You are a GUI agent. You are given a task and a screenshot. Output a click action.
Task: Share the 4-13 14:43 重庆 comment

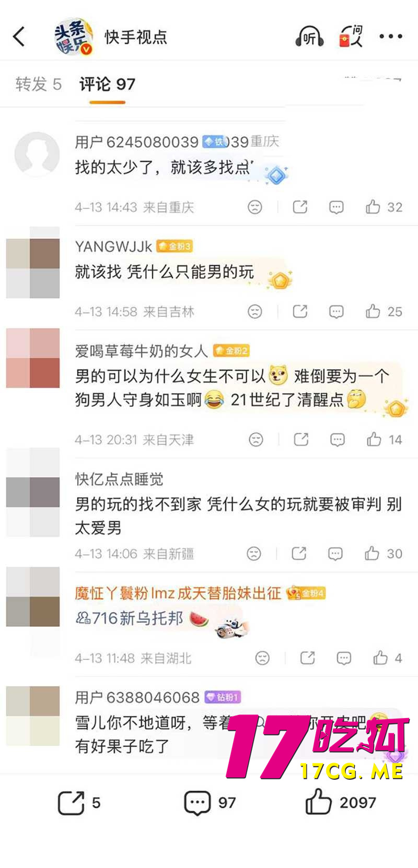(x=300, y=207)
